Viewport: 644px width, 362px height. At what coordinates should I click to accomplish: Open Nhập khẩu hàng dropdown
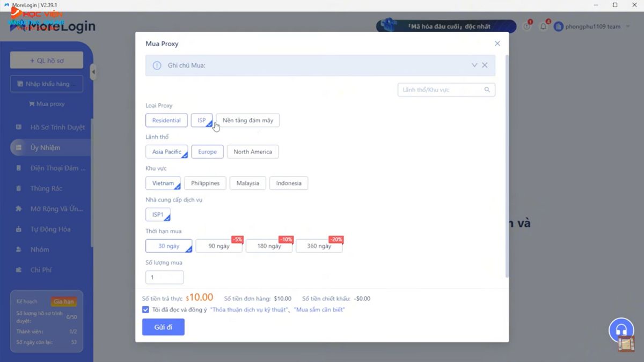point(47,84)
